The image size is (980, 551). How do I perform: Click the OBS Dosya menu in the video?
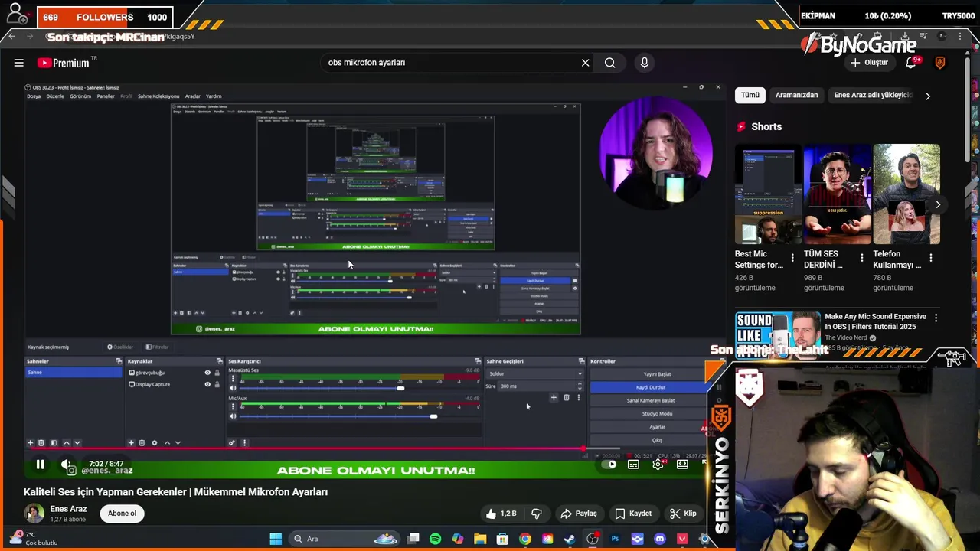click(x=34, y=96)
